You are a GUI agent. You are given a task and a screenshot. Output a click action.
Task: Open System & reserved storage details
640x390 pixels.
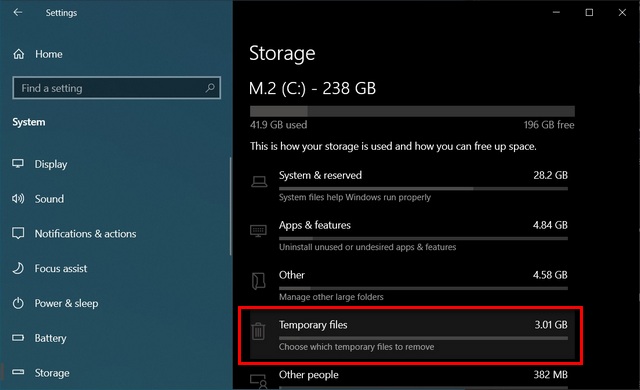pyautogui.click(x=412, y=186)
